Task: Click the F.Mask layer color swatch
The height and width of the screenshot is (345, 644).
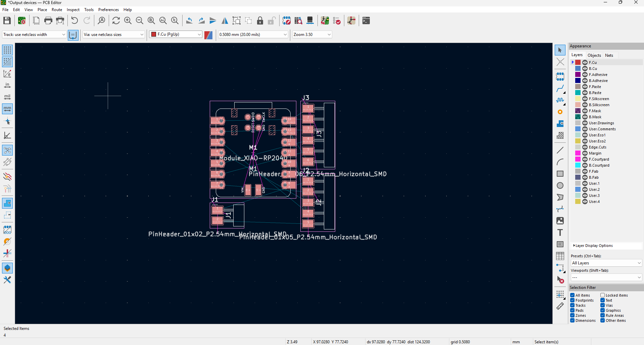Action: 578,111
